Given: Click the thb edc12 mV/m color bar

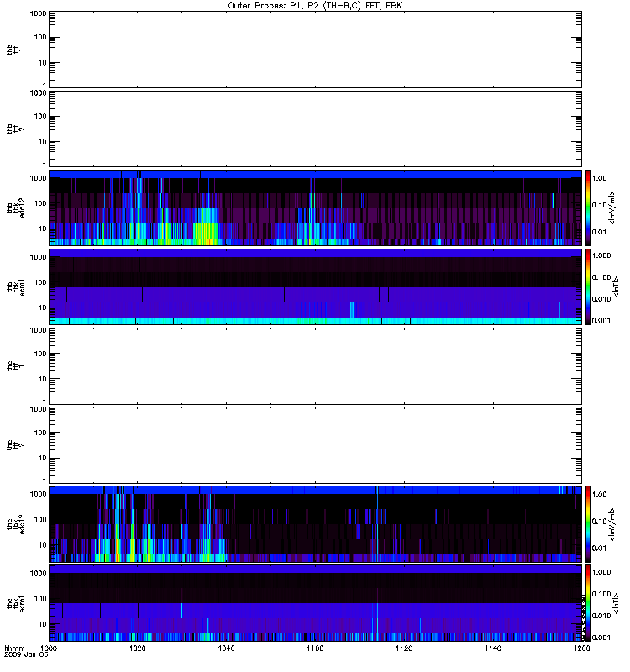Looking at the screenshot, I should [x=589, y=207].
